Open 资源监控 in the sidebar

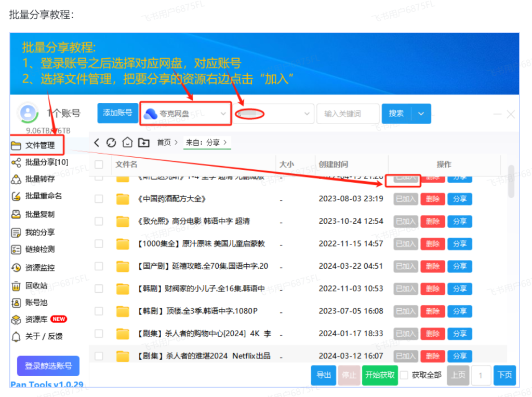click(39, 268)
